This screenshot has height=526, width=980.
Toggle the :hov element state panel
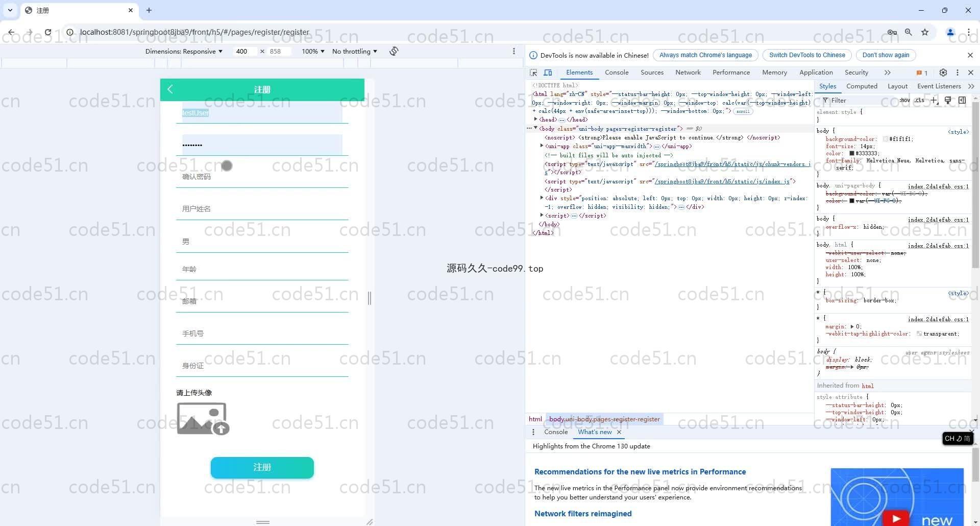904,101
